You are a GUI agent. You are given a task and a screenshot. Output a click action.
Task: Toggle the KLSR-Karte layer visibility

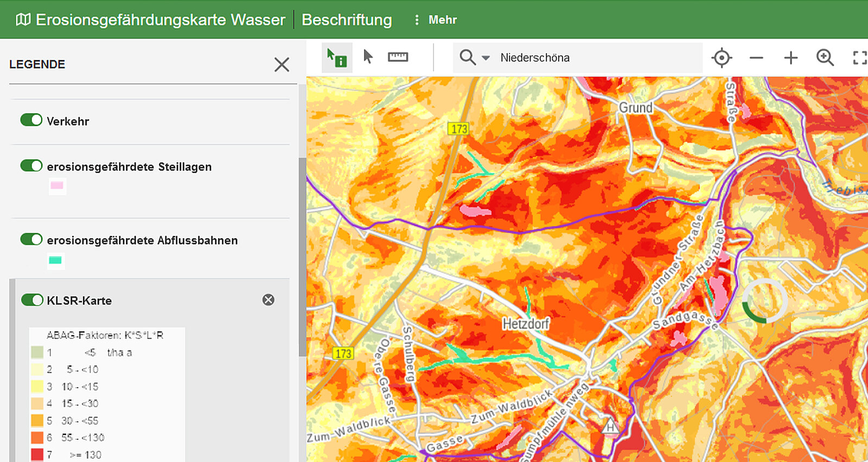(32, 300)
